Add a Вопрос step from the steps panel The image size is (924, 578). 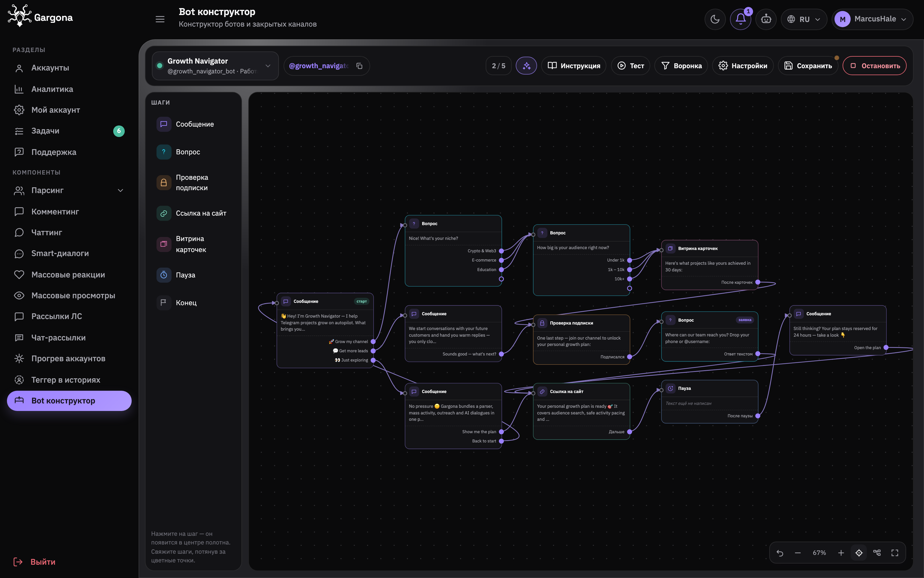pyautogui.click(x=193, y=152)
